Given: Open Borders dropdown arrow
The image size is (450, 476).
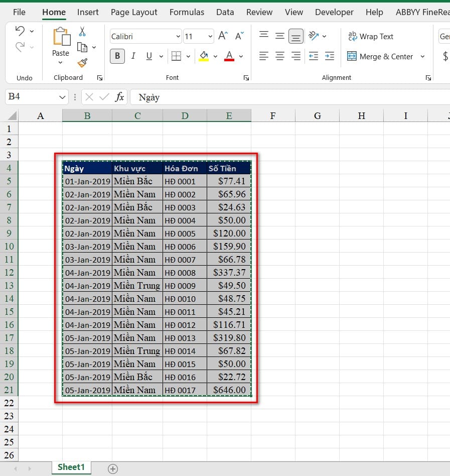Looking at the screenshot, I should click(188, 56).
